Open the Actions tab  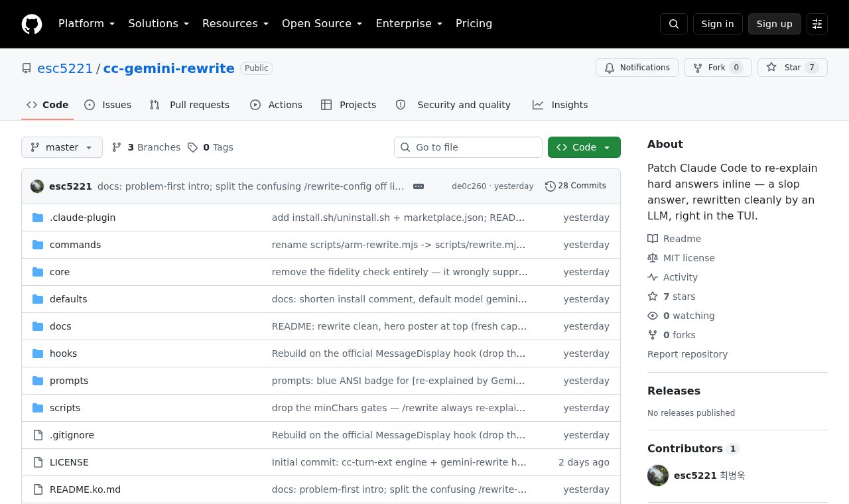276,105
